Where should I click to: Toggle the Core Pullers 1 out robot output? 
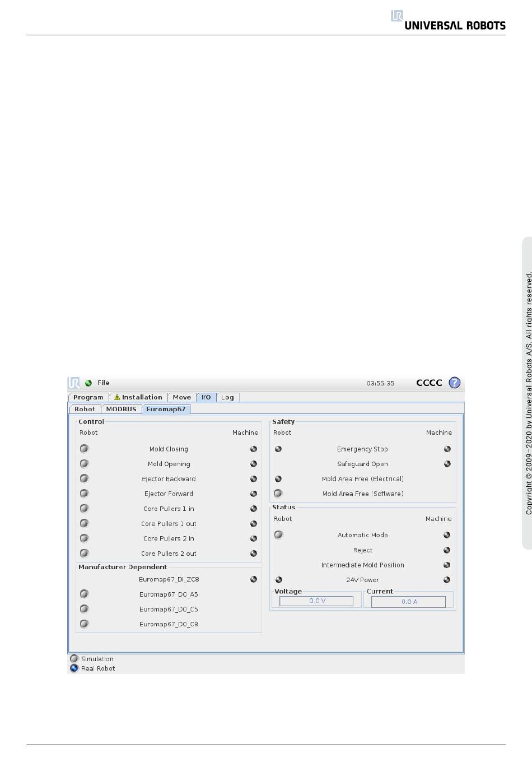85,523
